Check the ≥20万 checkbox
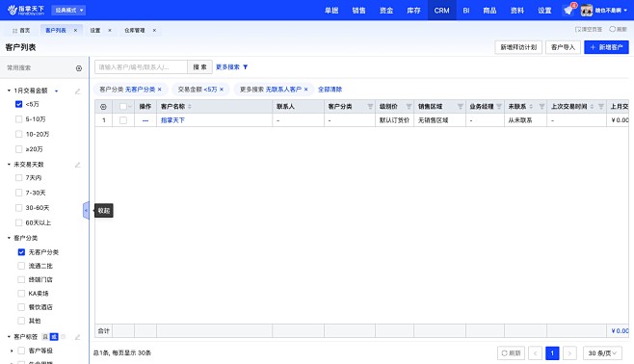Image resolution: width=634 pixels, height=364 pixels. point(18,149)
